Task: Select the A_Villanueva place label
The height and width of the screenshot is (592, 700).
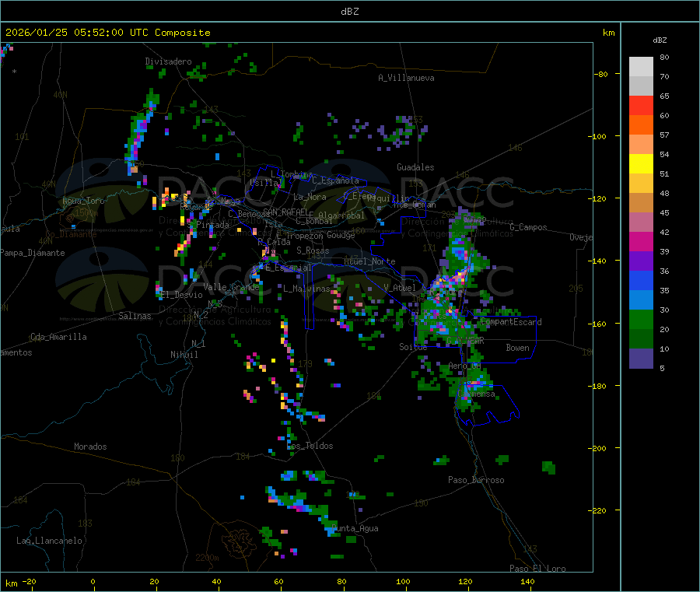Action: coord(406,78)
